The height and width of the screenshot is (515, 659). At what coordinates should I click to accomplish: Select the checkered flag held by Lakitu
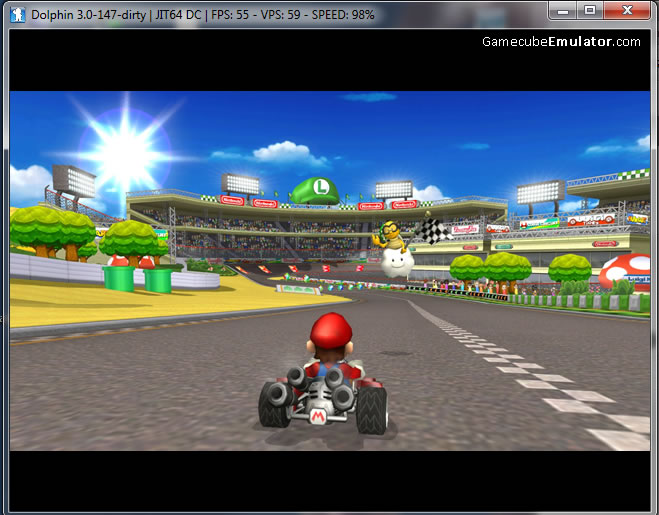pyautogui.click(x=432, y=230)
